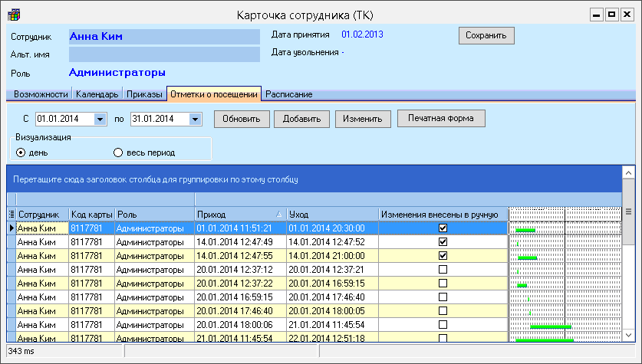Enable manual changes checkbox for 20.01.2014 18:00:06 row
The width and height of the screenshot is (642, 364).
click(x=443, y=325)
